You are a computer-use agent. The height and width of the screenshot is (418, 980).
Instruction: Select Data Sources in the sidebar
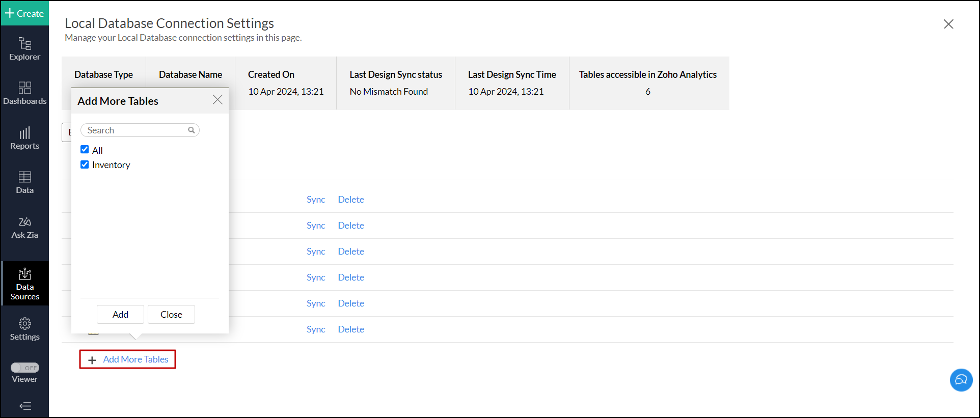pyautogui.click(x=24, y=284)
